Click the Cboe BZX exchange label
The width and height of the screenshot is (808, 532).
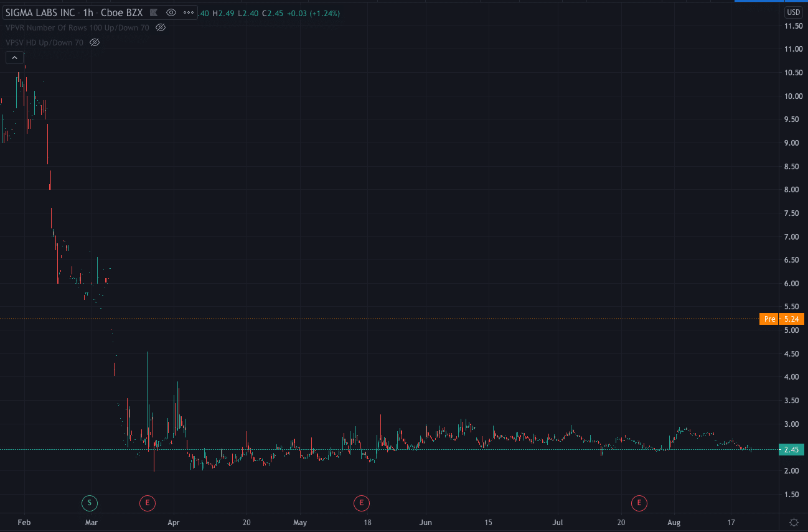click(x=123, y=12)
